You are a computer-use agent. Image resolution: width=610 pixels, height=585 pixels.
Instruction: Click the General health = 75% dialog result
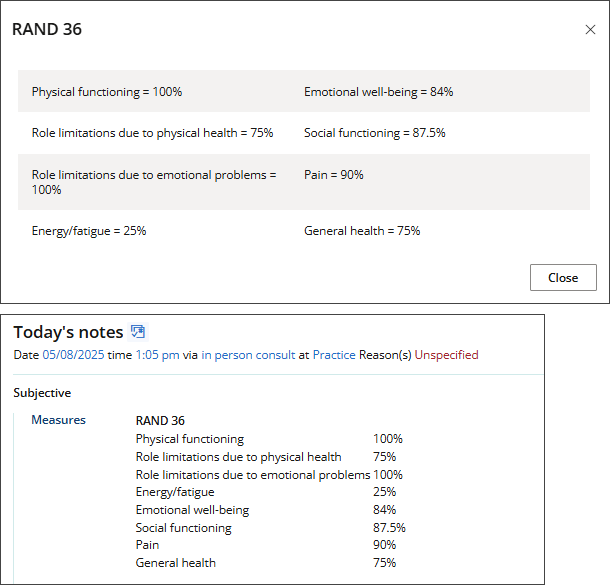coord(362,231)
